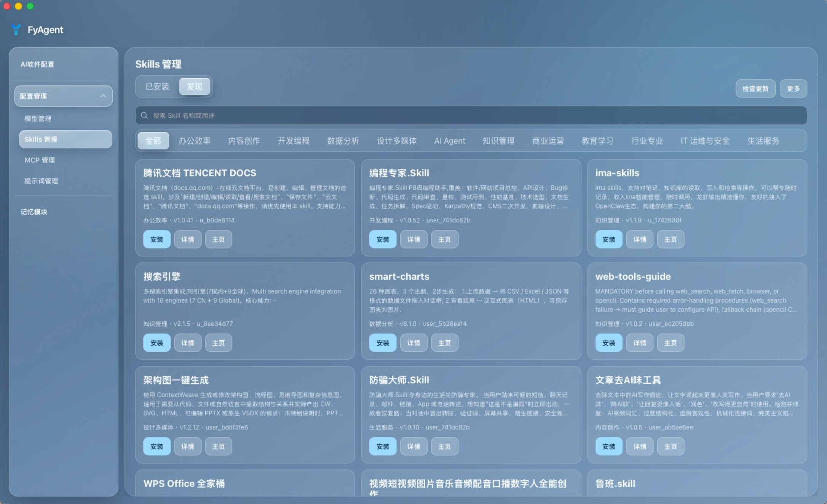Install the smart-charts skill
Viewport: 827px width, 504px height.
pyautogui.click(x=383, y=343)
